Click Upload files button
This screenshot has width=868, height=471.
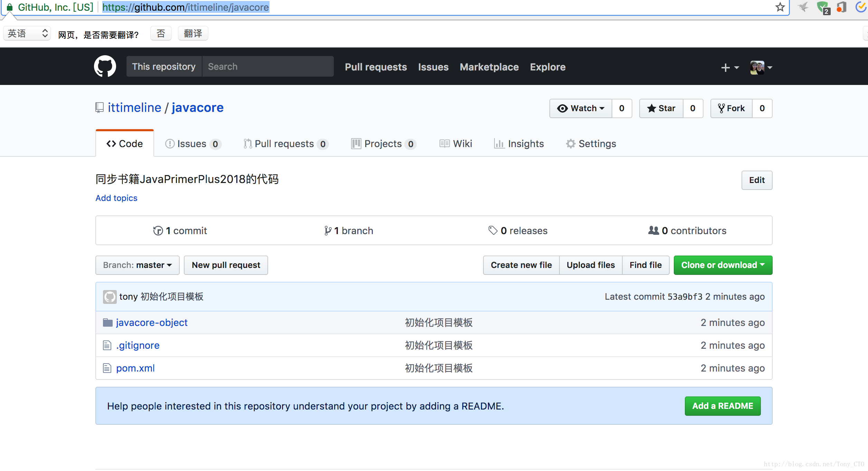591,265
